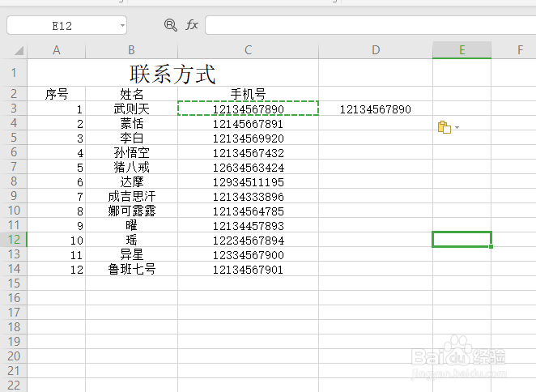Select the cell containing 蒙恬

[x=132, y=123]
